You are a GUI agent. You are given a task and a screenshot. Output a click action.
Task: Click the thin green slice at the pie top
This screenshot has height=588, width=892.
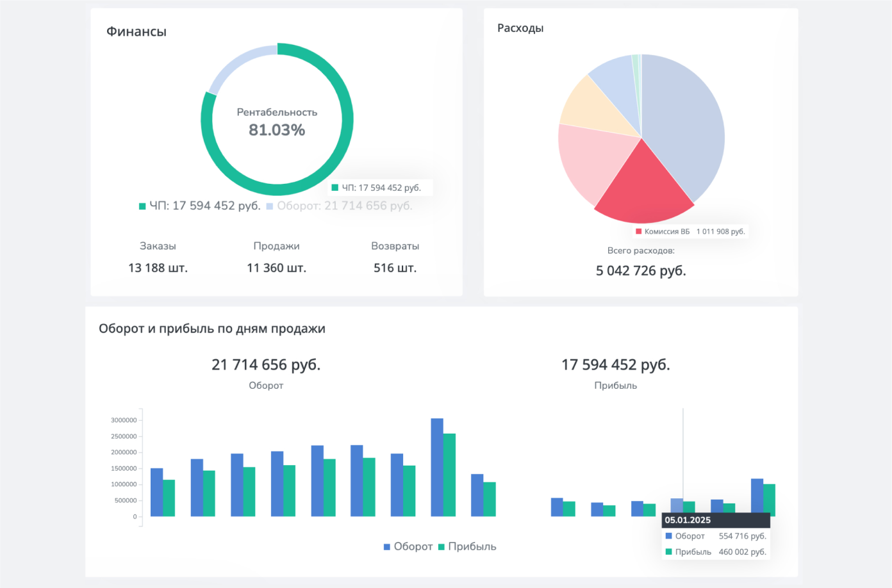636,61
